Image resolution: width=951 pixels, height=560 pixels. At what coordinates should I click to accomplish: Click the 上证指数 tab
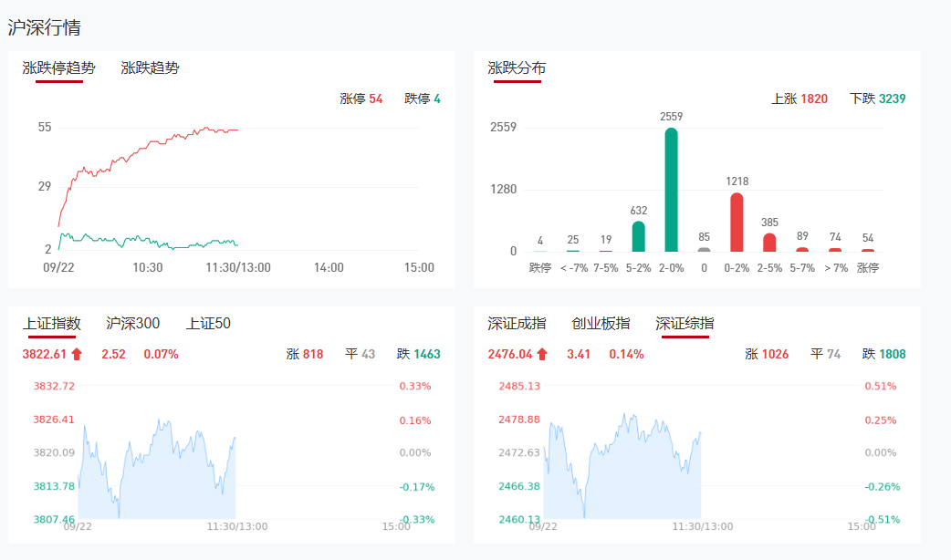[52, 324]
